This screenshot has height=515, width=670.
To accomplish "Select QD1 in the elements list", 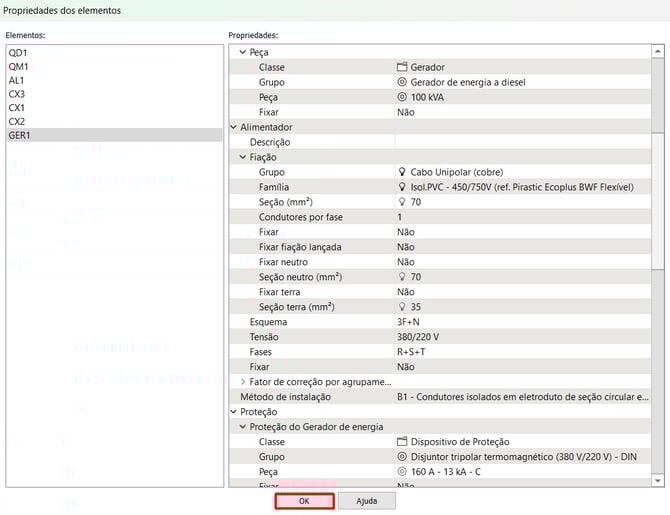I will [18, 52].
